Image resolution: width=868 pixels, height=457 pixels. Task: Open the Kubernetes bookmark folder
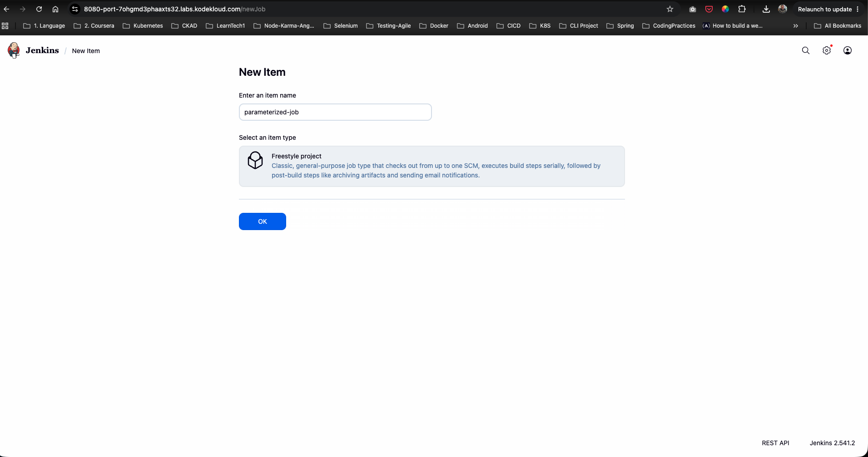(x=143, y=26)
